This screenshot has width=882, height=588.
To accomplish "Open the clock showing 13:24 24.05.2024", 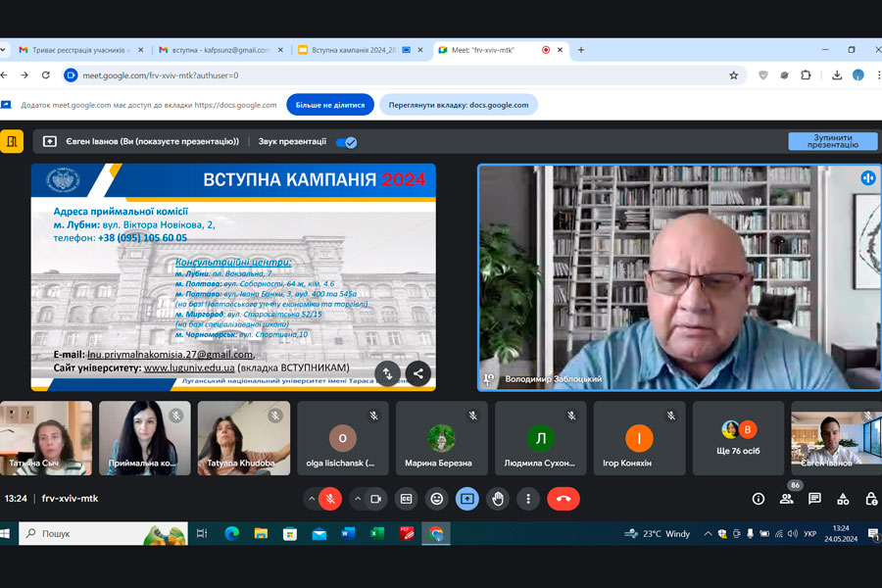I will tap(841, 533).
